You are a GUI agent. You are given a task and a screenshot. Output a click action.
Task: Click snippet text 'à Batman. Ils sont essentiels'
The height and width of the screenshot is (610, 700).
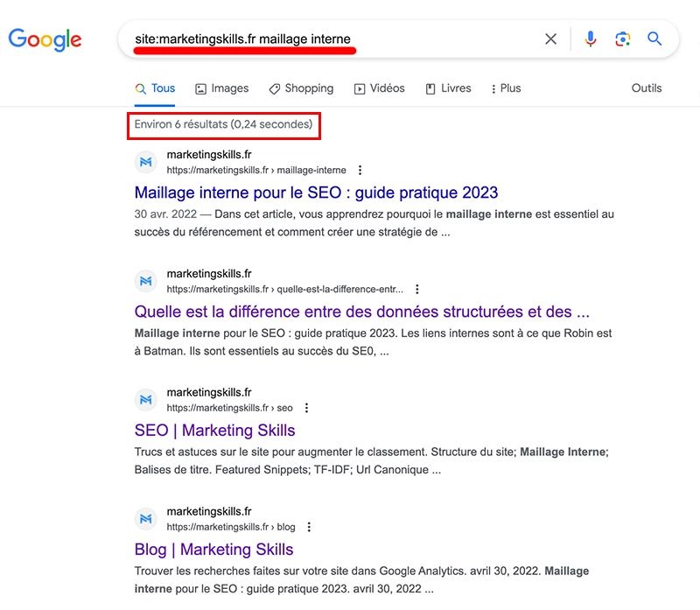[x=208, y=351]
